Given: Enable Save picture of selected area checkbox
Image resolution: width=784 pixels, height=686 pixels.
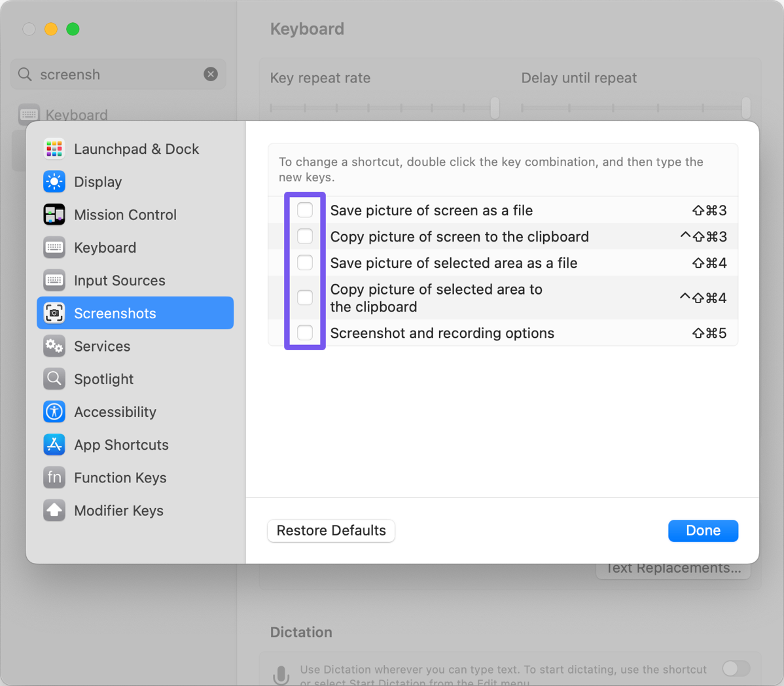Looking at the screenshot, I should pos(305,262).
